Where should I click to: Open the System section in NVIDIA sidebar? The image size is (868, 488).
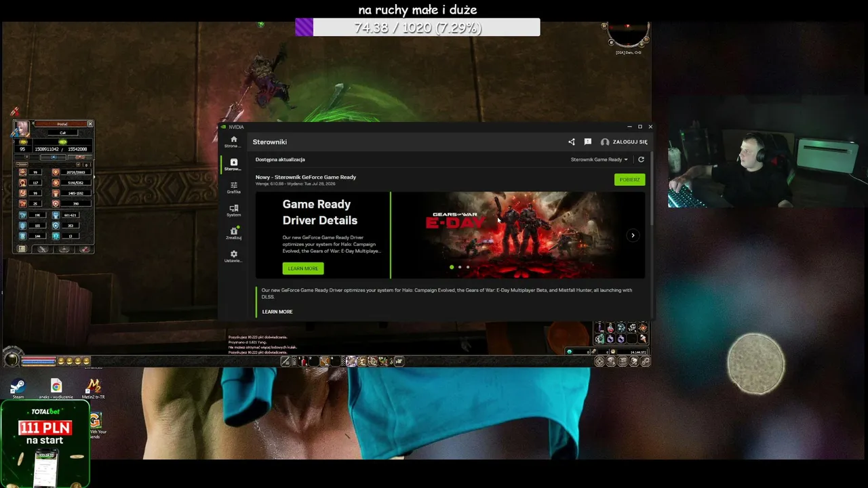click(233, 211)
